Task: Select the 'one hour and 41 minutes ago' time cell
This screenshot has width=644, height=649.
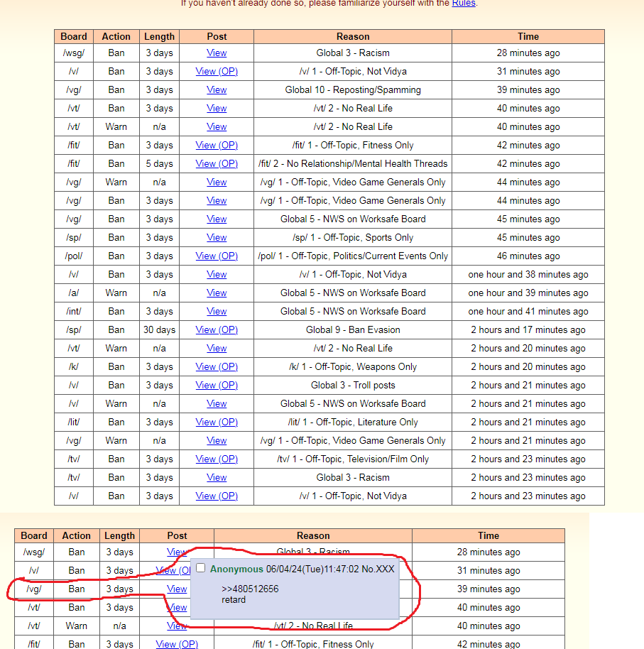Action: point(528,311)
